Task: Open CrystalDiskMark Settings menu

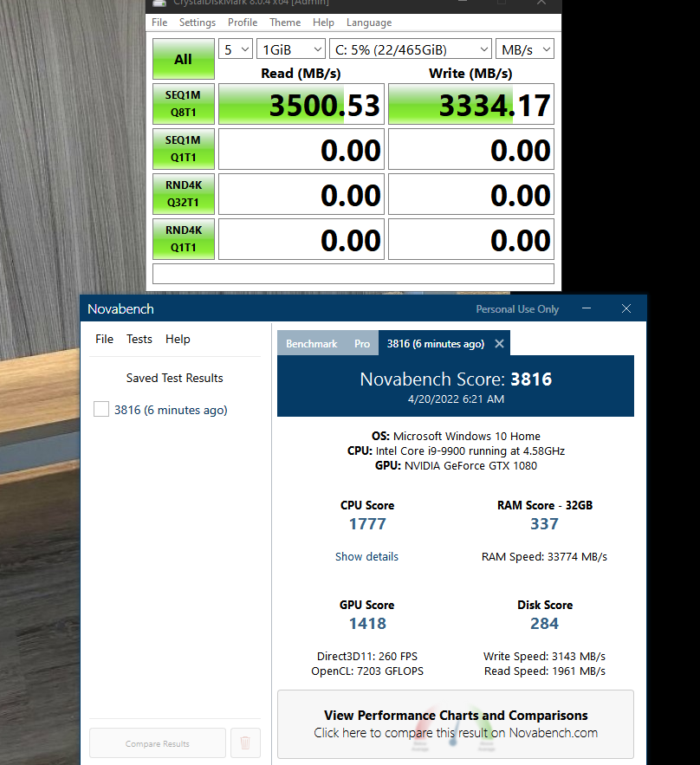Action: click(198, 23)
